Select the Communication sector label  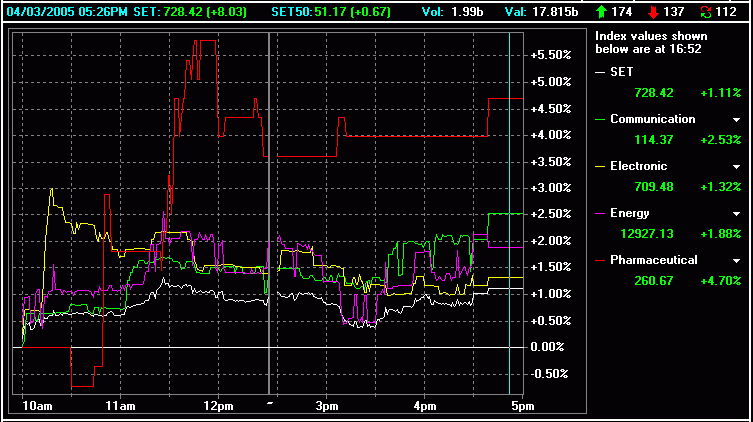point(653,119)
